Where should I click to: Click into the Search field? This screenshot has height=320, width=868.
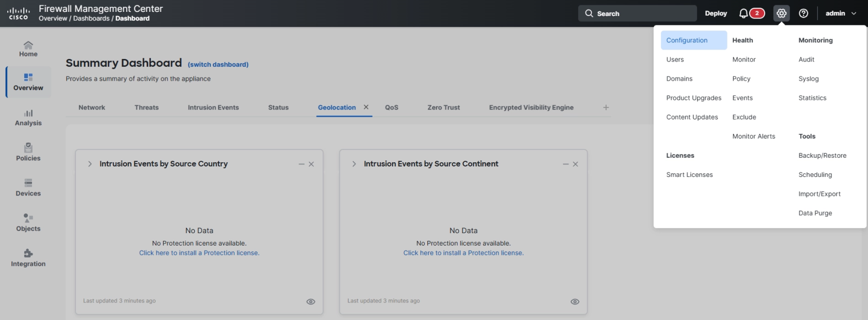(x=638, y=13)
